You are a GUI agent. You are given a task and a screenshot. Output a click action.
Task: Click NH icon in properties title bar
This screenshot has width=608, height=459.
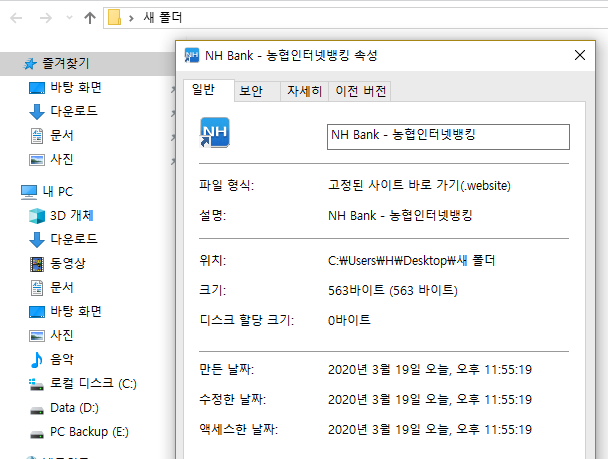(192, 55)
